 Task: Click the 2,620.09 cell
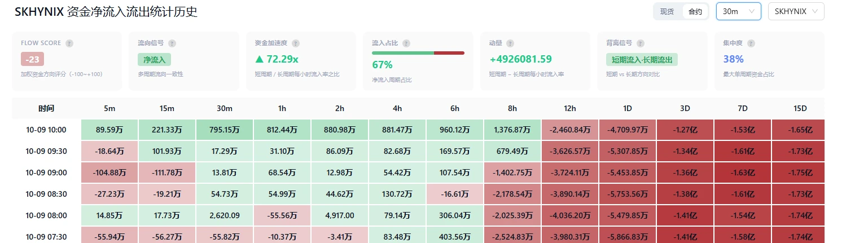pyautogui.click(x=225, y=215)
